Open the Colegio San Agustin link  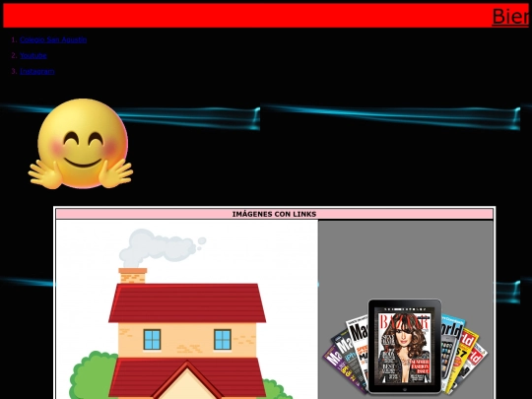pos(53,39)
